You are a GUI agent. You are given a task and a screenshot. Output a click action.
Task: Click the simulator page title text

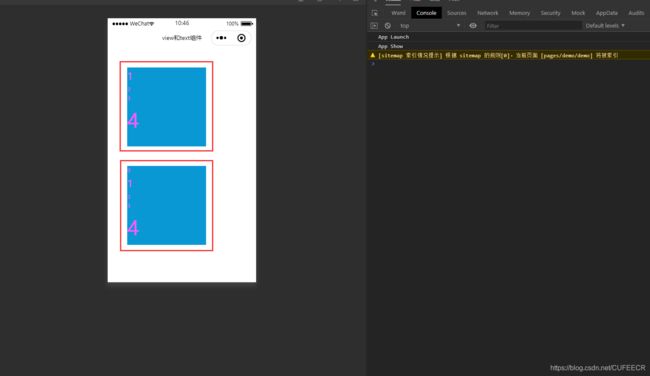pos(182,38)
